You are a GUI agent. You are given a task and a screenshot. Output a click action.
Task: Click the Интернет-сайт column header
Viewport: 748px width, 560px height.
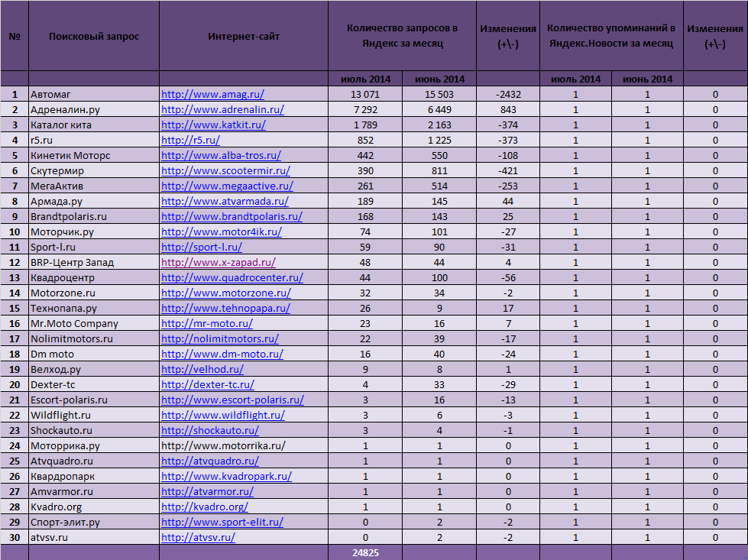click(244, 36)
